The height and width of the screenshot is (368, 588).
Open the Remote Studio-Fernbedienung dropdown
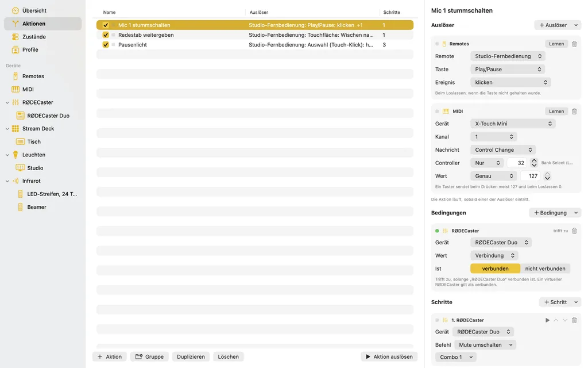[508, 56]
